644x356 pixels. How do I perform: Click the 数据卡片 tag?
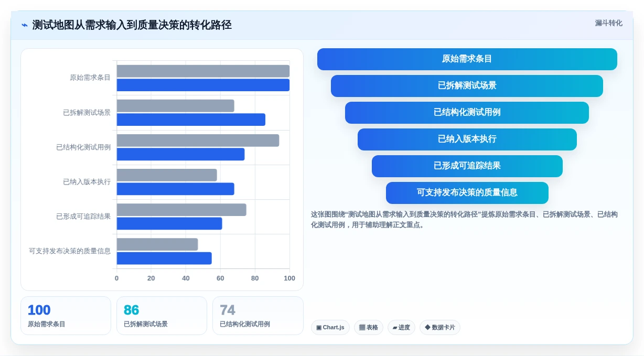(x=440, y=328)
